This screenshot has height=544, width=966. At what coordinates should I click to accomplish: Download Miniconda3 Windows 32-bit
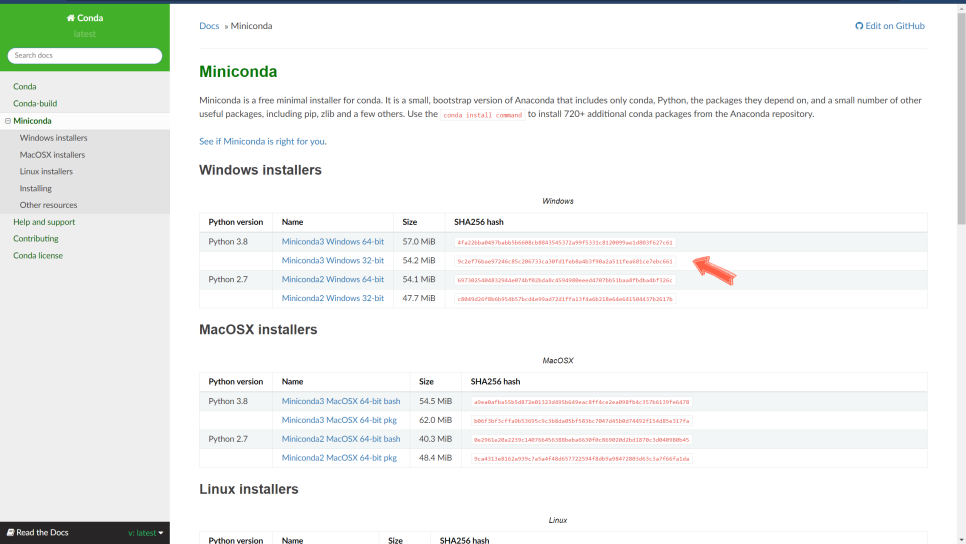click(333, 261)
